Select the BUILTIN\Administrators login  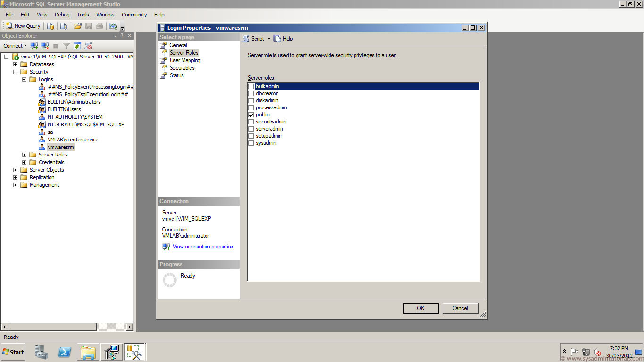coord(74,102)
